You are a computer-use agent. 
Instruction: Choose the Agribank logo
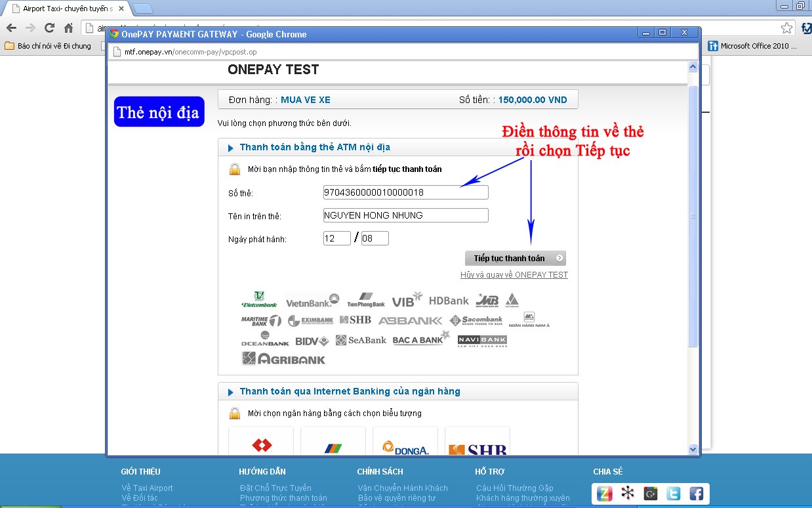[x=283, y=359]
